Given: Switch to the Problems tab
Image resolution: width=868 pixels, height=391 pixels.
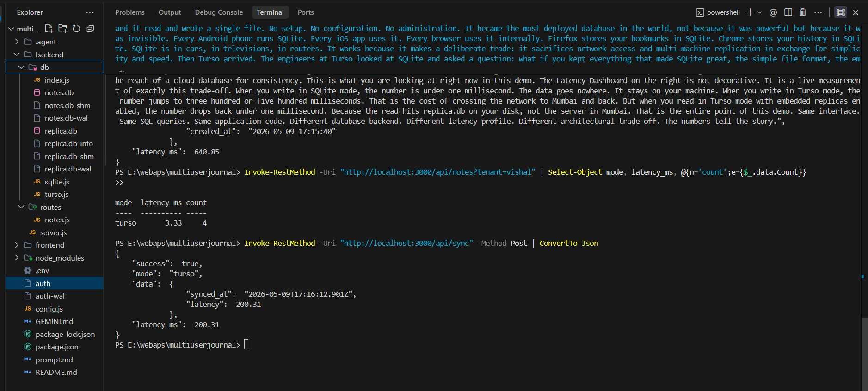Looking at the screenshot, I should click(130, 12).
